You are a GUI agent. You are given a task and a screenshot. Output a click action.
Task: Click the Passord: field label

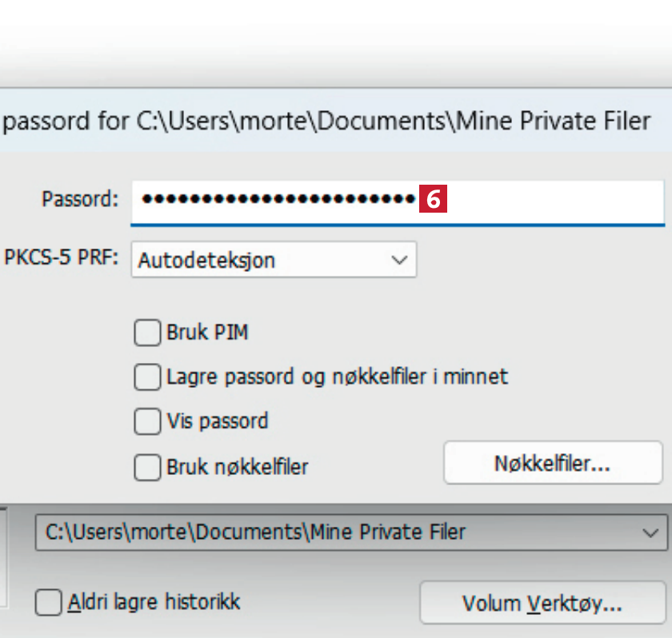pyautogui.click(x=80, y=200)
